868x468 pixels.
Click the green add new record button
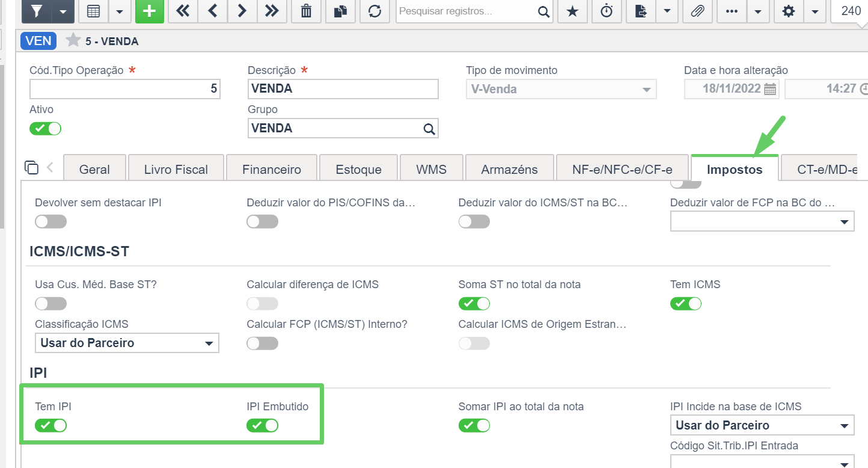tap(150, 11)
